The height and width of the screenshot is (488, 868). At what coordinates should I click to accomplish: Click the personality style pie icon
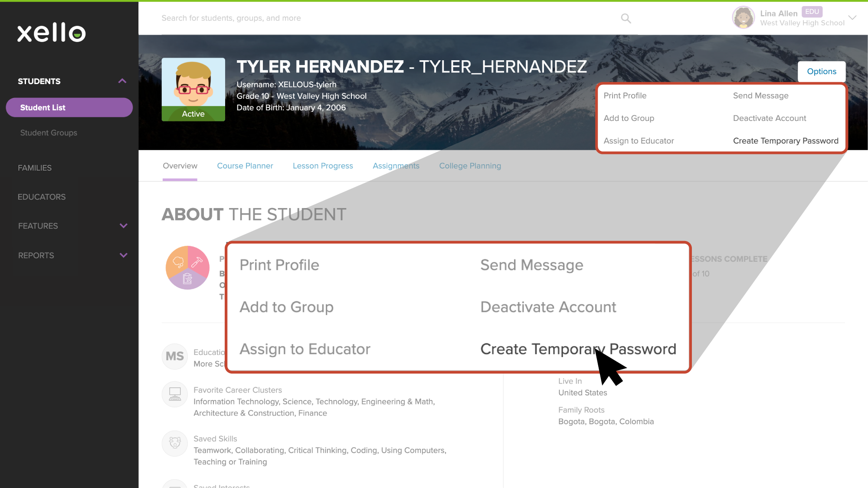pos(187,267)
